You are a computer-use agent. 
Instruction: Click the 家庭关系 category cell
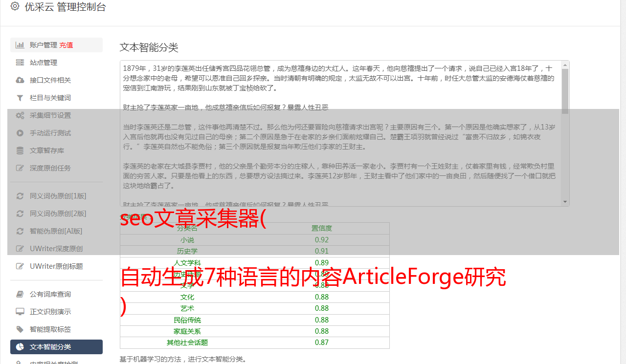[x=187, y=331]
